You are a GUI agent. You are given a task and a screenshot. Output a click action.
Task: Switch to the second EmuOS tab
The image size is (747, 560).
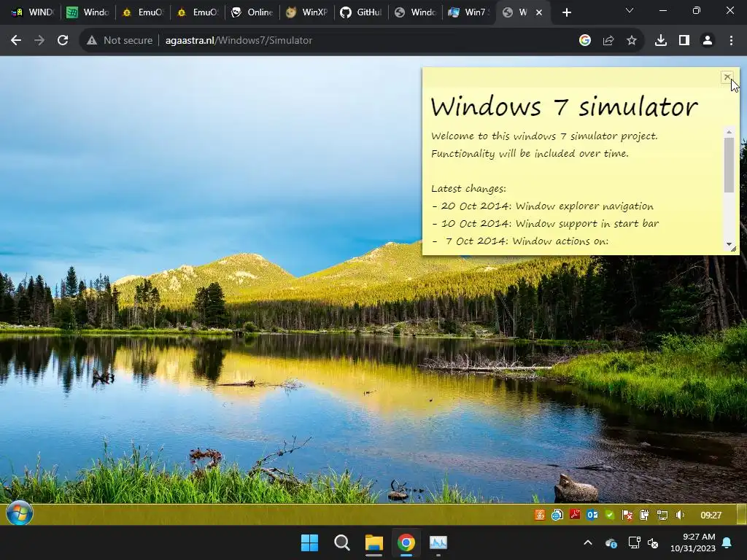click(198, 12)
